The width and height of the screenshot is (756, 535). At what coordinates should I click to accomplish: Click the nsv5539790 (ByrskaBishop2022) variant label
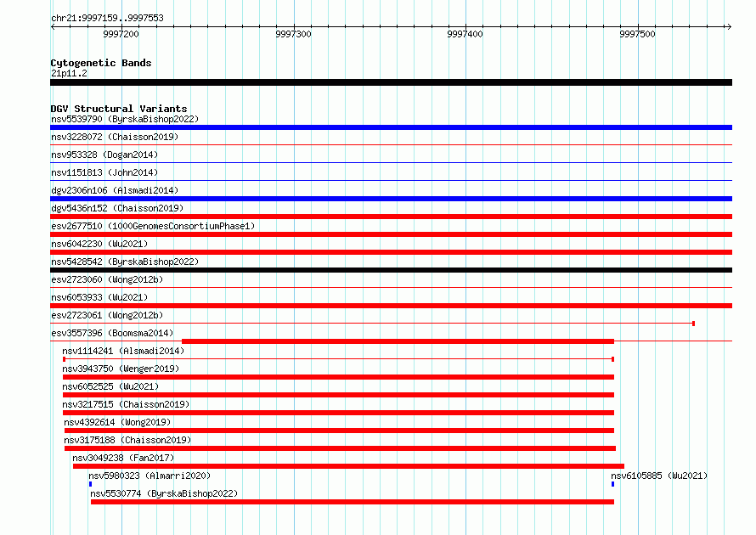coord(125,119)
